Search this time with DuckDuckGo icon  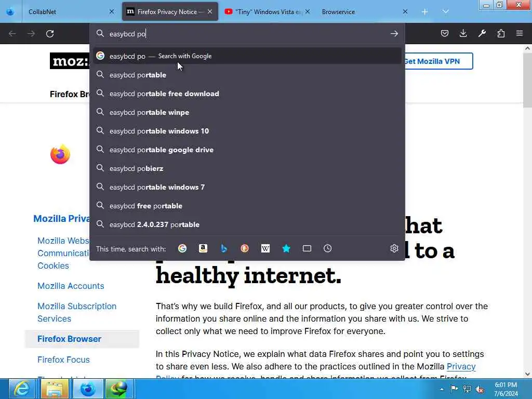pos(244,248)
